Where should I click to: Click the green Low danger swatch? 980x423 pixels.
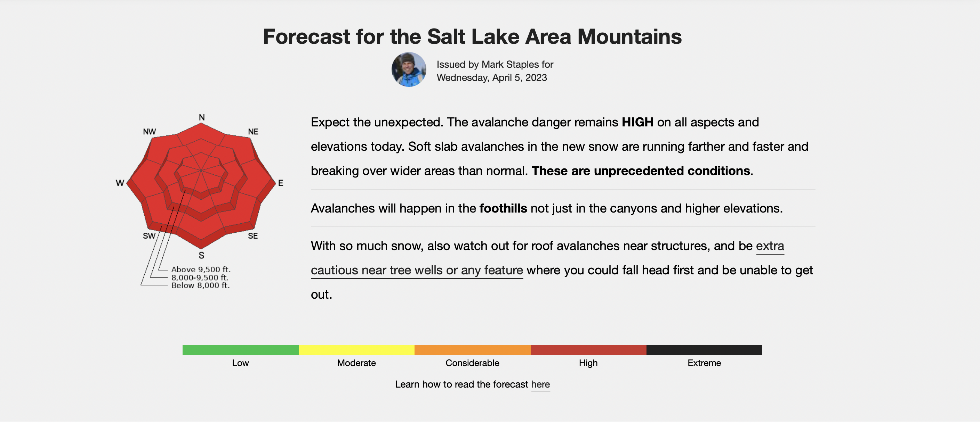tap(240, 350)
